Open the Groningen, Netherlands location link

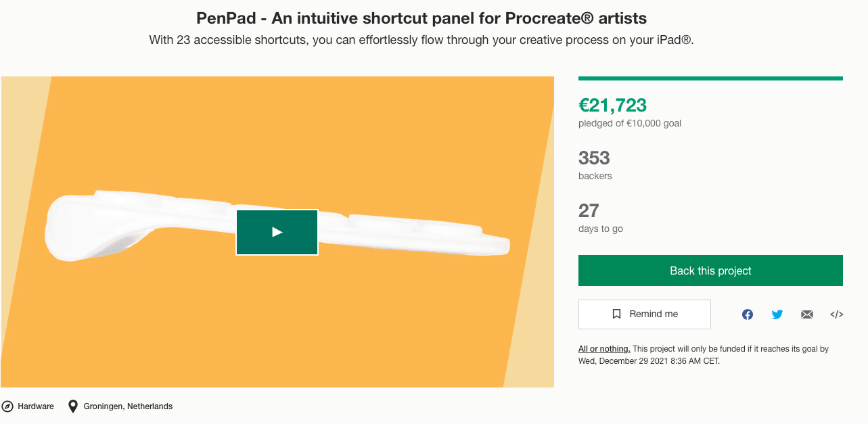pos(128,406)
